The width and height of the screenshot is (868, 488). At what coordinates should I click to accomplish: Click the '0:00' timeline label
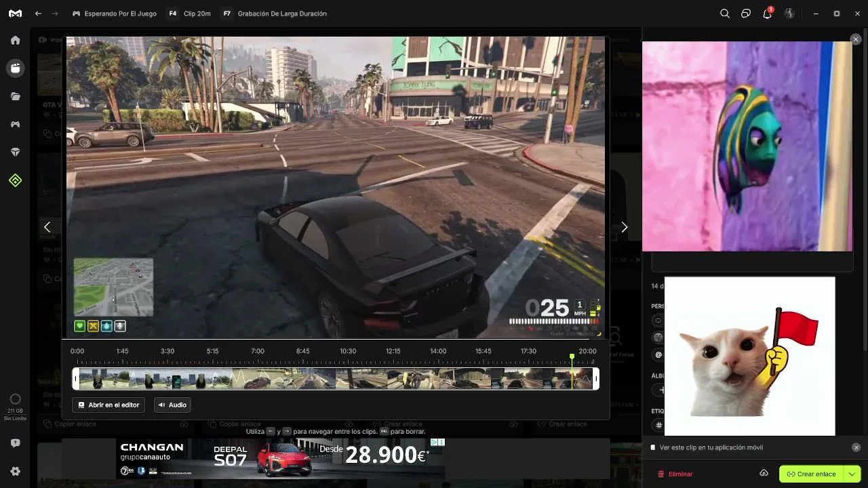(x=77, y=351)
